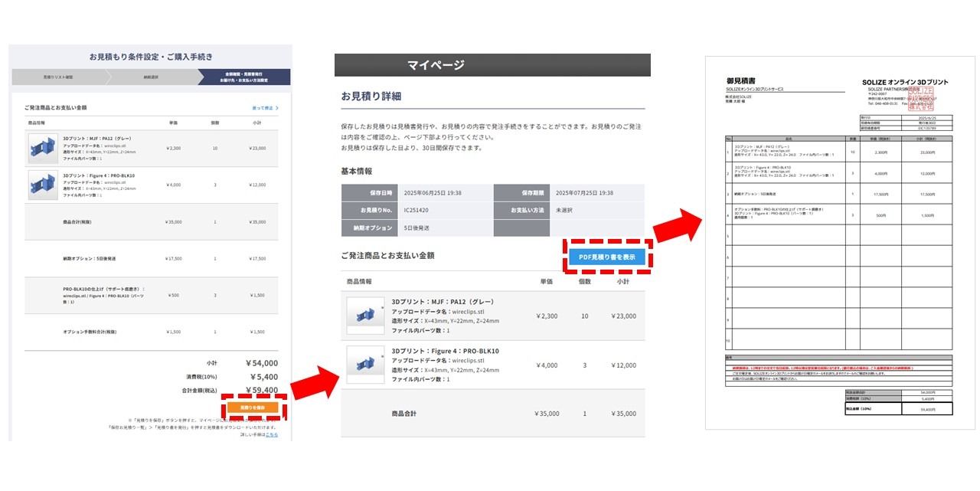Click the 商品合計 row label on マイページ

(x=403, y=414)
